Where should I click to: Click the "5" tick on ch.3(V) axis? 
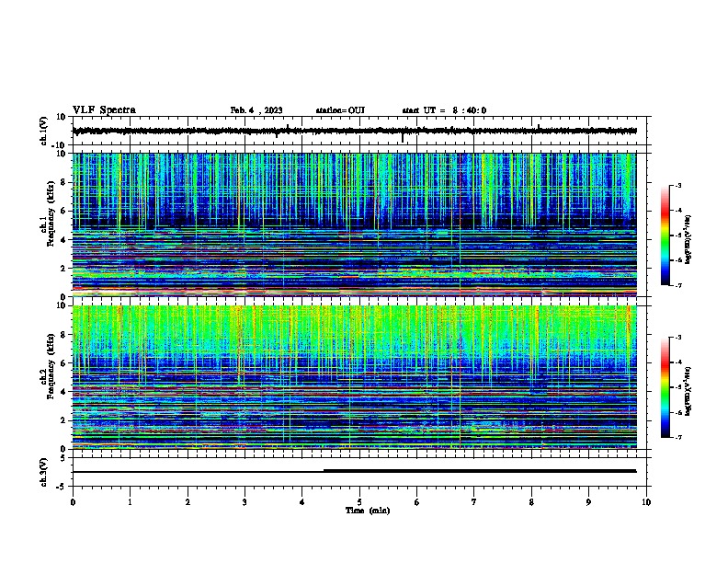tap(64, 458)
